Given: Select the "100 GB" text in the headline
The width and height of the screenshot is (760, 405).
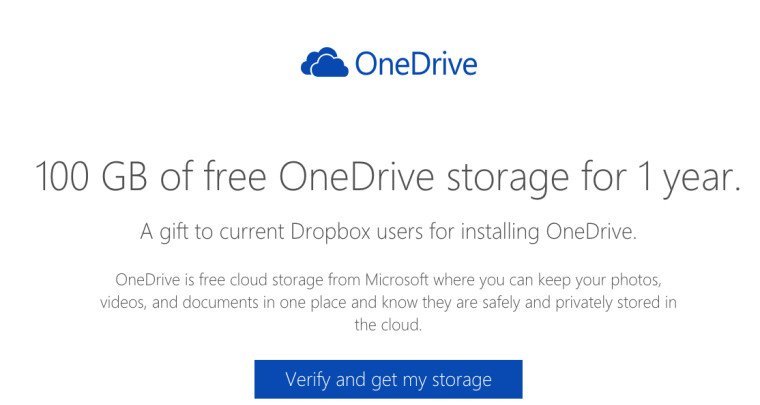Looking at the screenshot, I should click(x=91, y=176).
